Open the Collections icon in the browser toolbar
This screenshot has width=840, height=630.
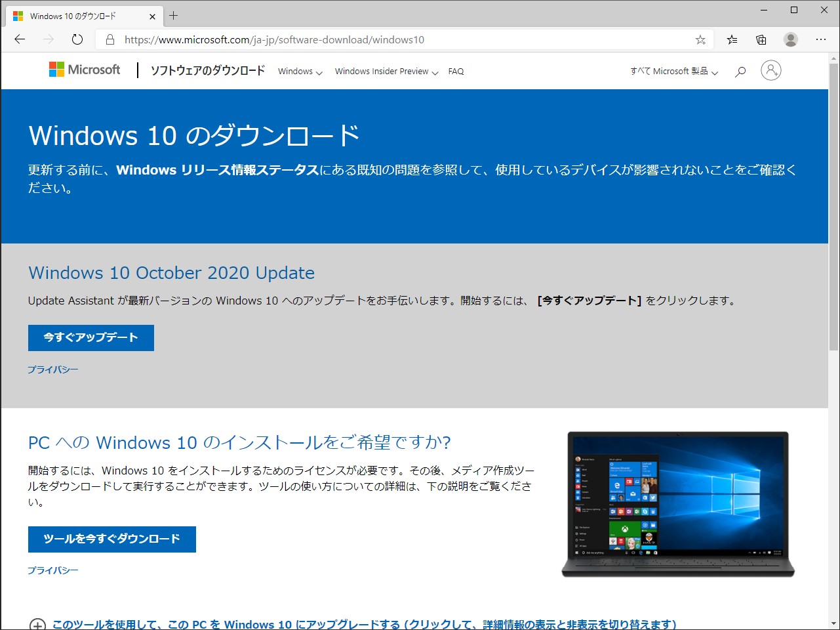coord(761,39)
